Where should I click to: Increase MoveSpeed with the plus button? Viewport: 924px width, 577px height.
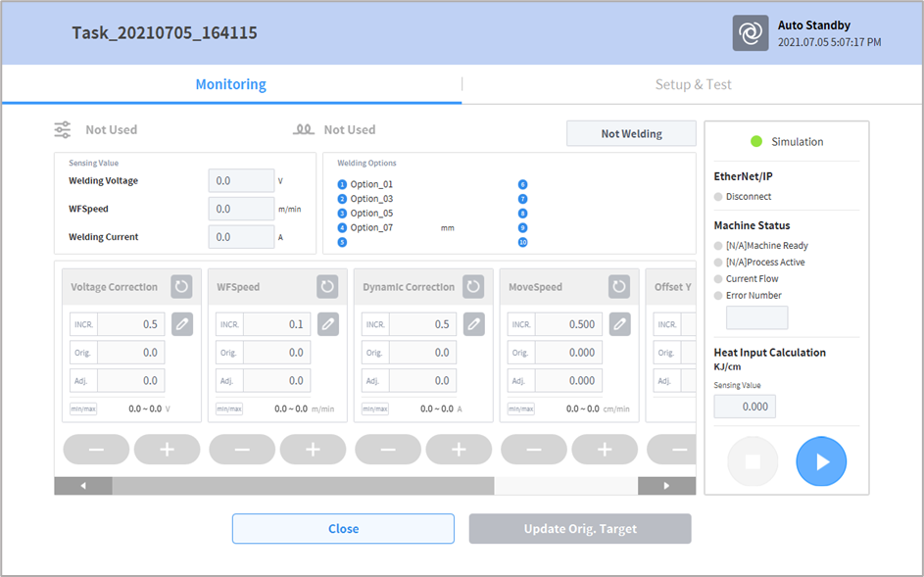point(605,450)
